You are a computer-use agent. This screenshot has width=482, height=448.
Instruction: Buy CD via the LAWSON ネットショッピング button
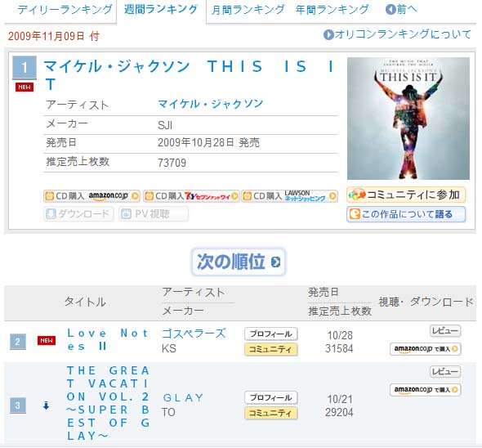[289, 196]
